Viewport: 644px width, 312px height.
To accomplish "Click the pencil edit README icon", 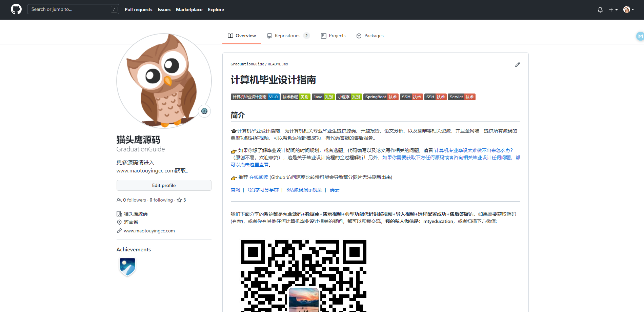I will (517, 65).
